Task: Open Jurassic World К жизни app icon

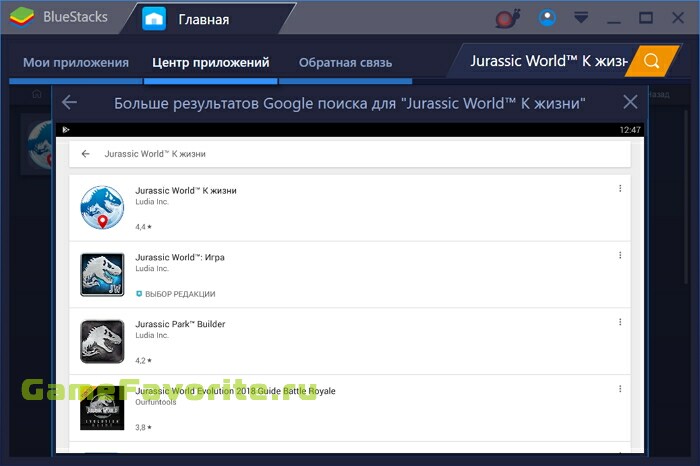Action: (x=102, y=208)
